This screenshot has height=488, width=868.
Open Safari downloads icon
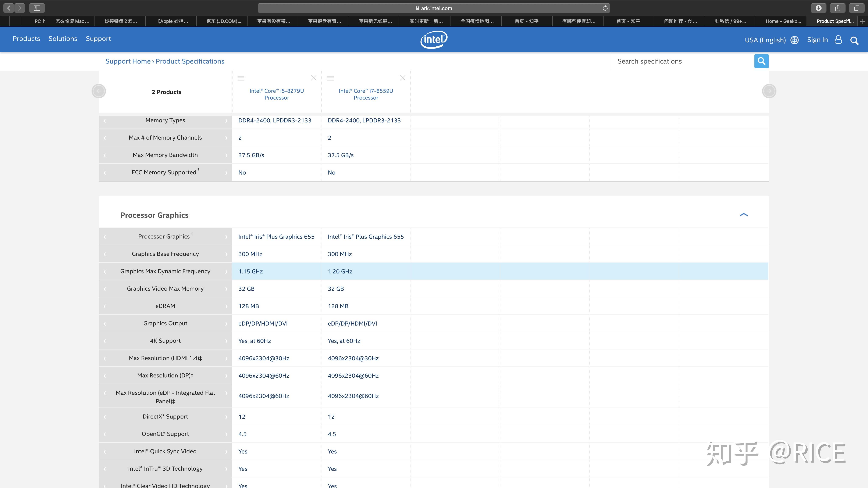coord(818,8)
